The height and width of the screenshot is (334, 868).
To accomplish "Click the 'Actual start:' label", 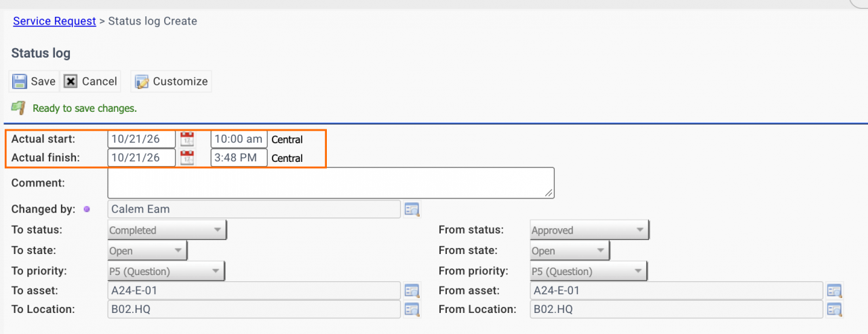I will [x=43, y=139].
